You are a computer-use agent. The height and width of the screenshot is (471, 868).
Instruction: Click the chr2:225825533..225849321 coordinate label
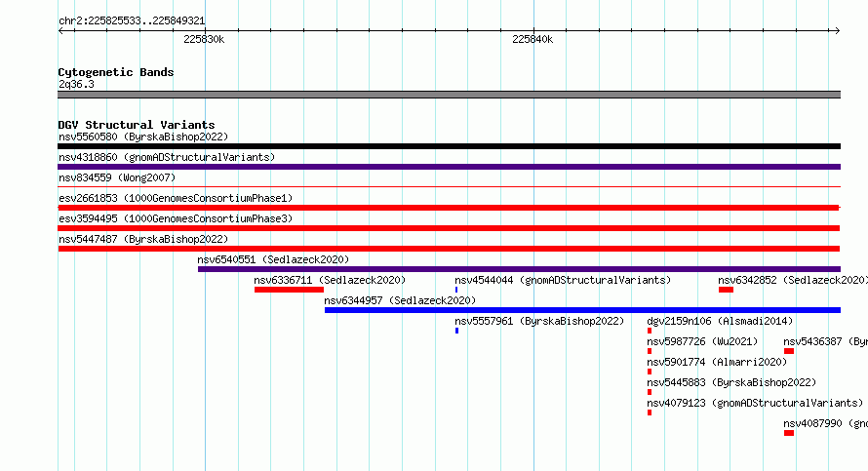coord(132,20)
